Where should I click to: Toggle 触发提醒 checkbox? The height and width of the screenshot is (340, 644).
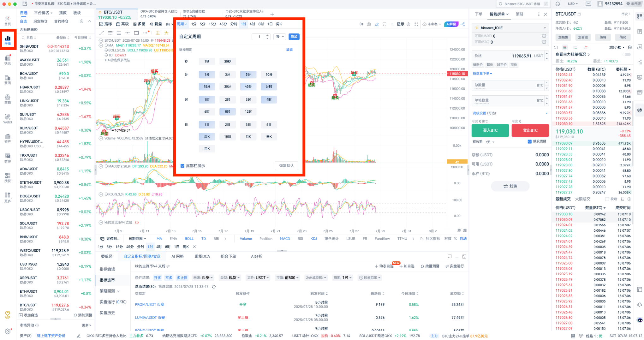click(x=529, y=141)
